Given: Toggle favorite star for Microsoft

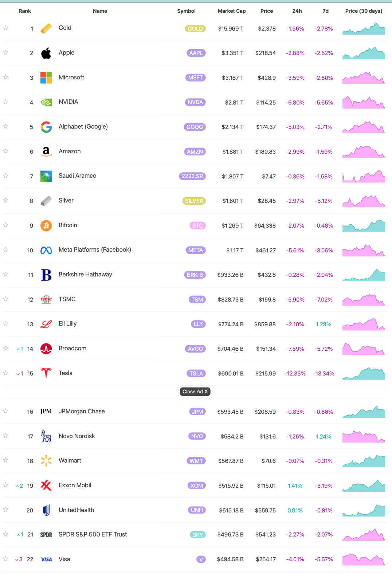Looking at the screenshot, I should click(x=6, y=77).
